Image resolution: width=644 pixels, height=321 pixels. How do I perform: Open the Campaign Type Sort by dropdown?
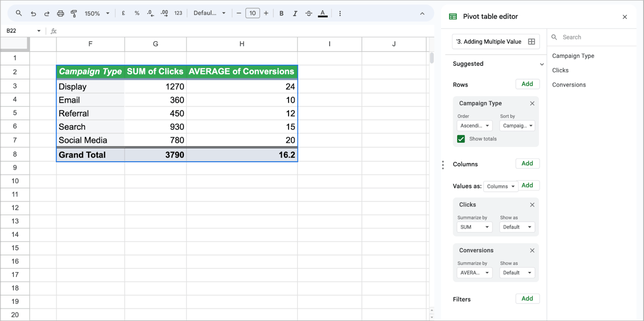517,126
